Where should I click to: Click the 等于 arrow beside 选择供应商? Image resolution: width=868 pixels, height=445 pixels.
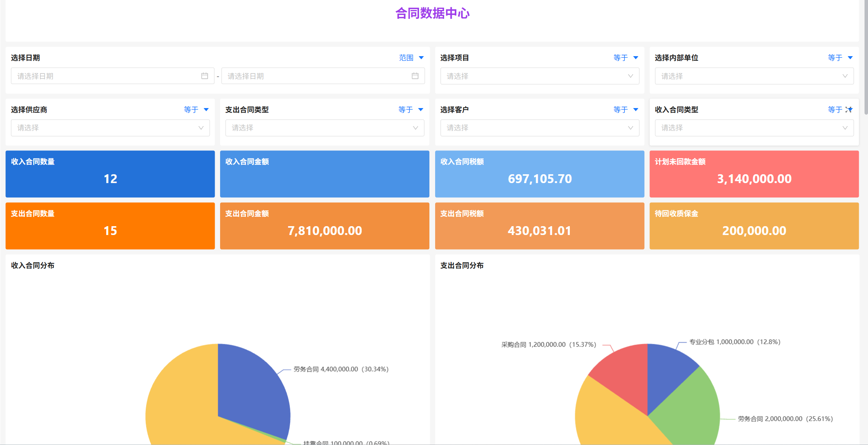point(206,110)
